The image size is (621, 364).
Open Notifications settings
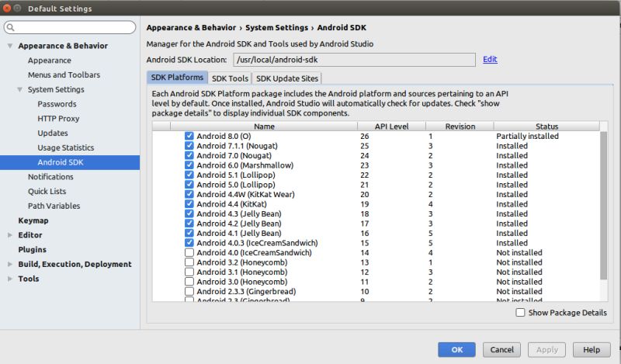tap(50, 177)
